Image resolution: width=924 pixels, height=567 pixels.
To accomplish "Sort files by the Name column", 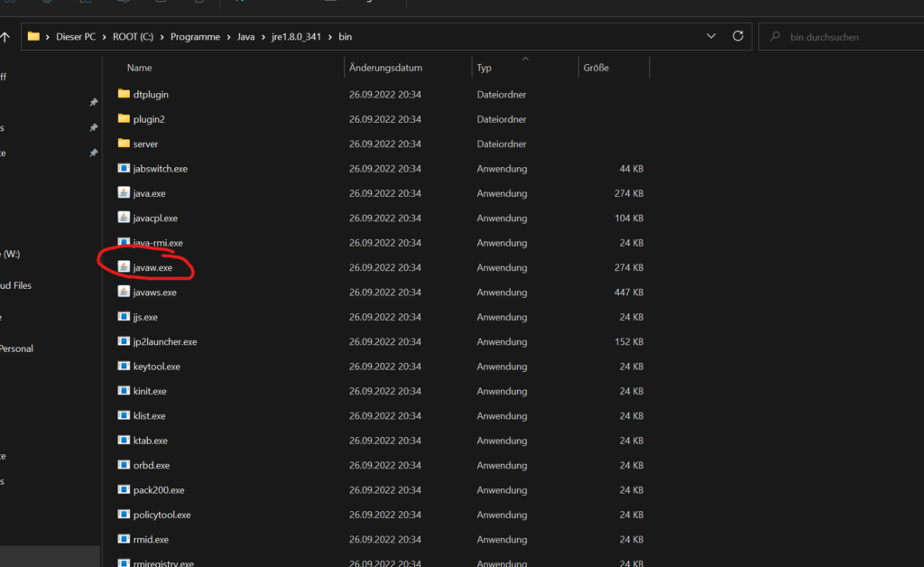I will pos(140,68).
